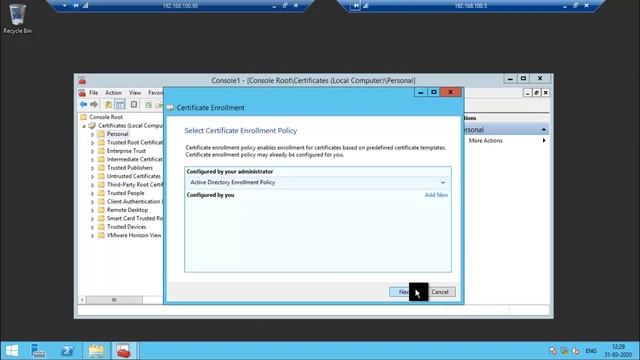This screenshot has width=640, height=360.
Task: Select Active Directory Enrollment Policy row
Action: pos(318,182)
